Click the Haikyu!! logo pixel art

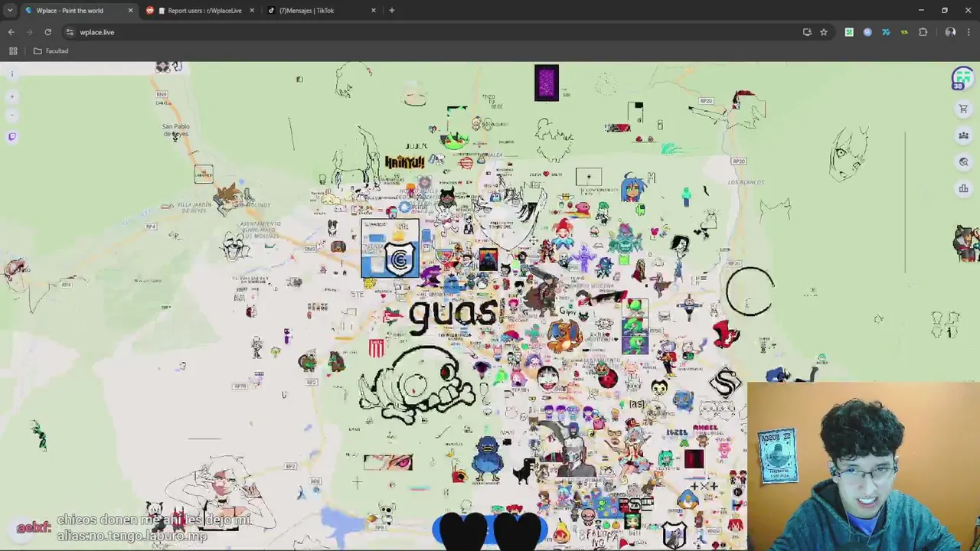pyautogui.click(x=404, y=162)
